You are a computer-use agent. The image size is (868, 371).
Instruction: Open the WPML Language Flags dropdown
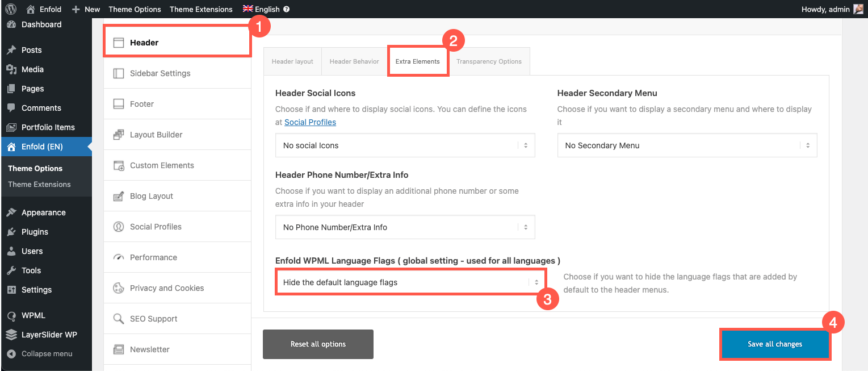[x=410, y=282]
